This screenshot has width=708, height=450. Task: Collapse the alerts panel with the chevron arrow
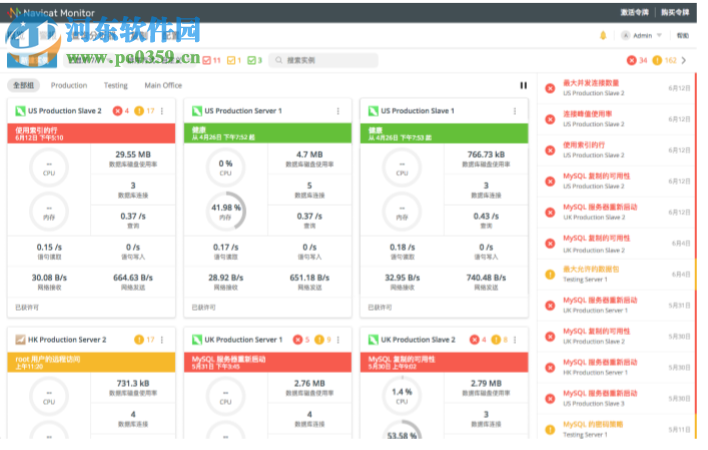point(684,60)
